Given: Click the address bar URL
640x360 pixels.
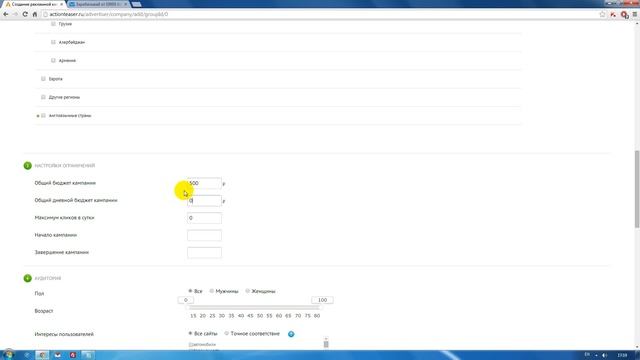Looking at the screenshot, I should click(x=109, y=14).
